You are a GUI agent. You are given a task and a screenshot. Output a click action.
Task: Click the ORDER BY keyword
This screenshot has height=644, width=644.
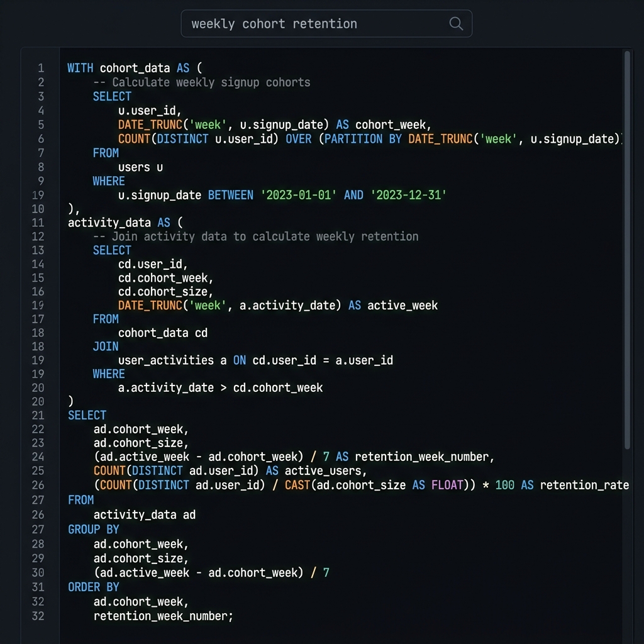[x=92, y=586]
